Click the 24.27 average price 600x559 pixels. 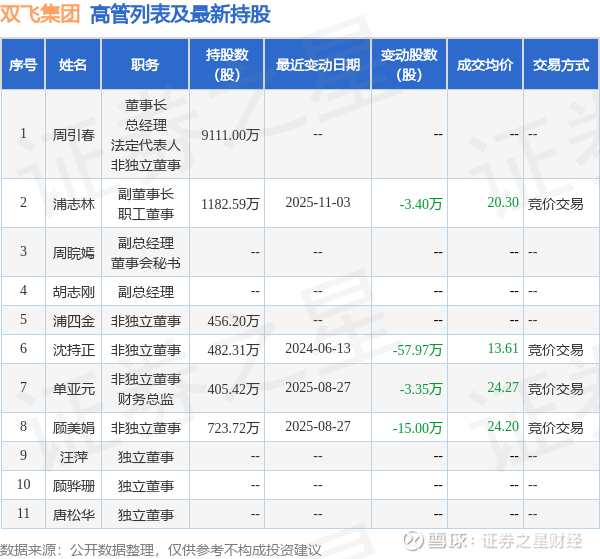click(503, 387)
